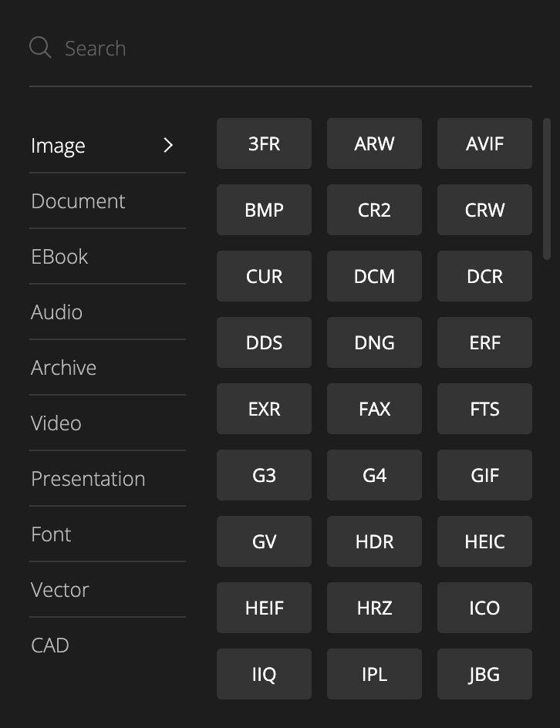Select the DCM format
Screen dimensions: 560x728
tap(374, 276)
